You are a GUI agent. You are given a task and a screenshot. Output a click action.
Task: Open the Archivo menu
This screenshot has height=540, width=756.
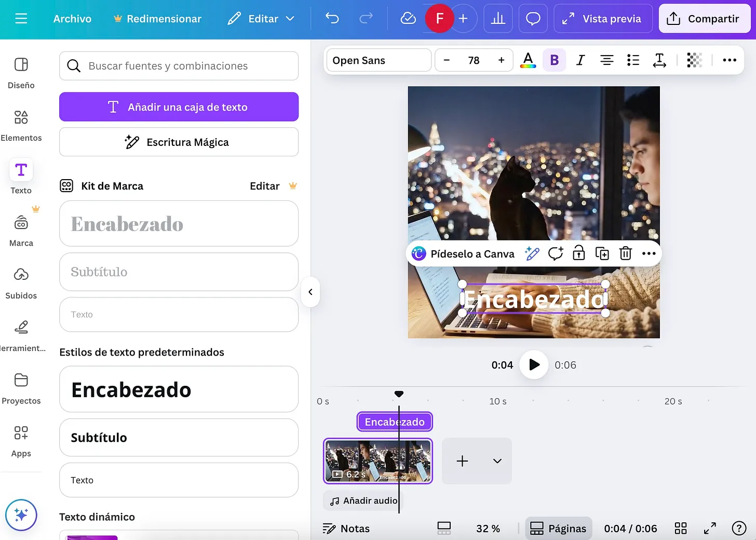72,18
